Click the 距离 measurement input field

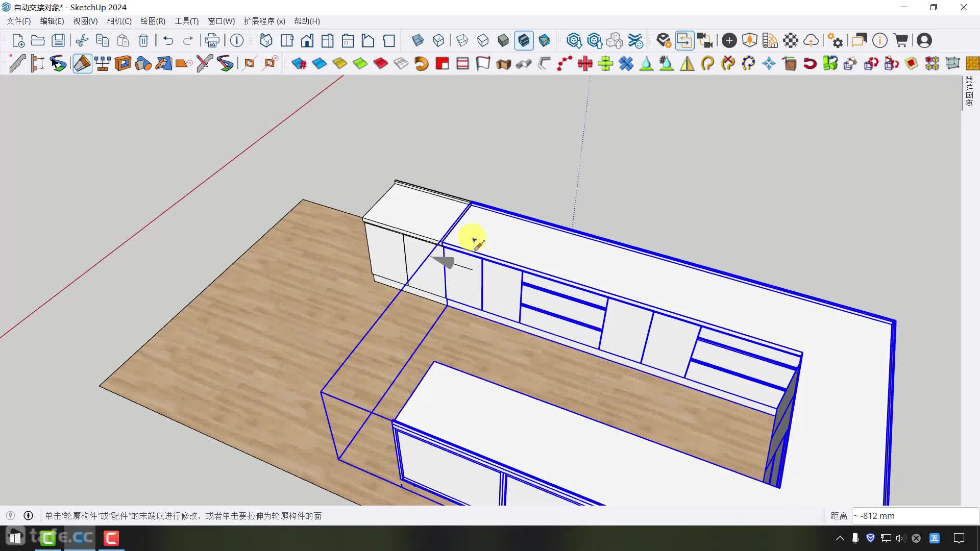tap(915, 516)
